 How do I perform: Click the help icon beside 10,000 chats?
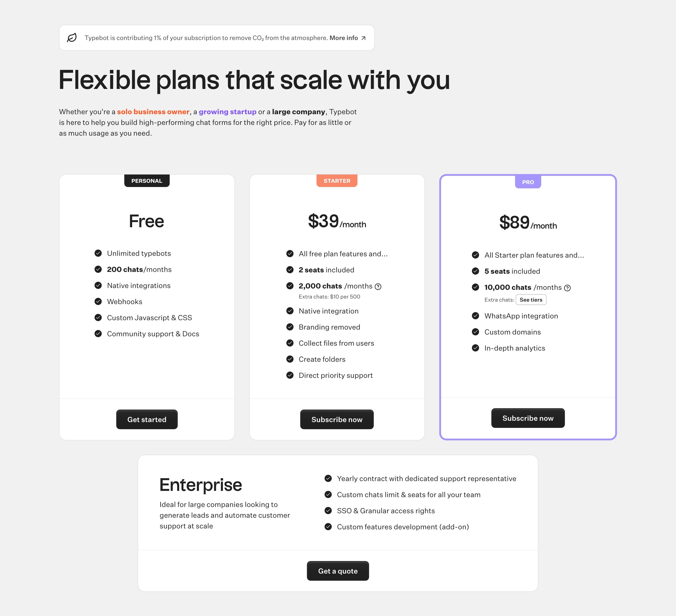567,288
